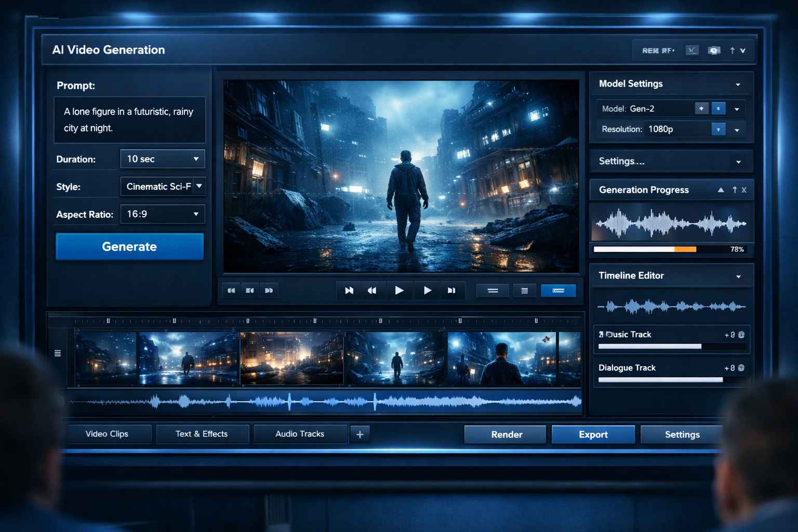The width and height of the screenshot is (798, 532).
Task: Click the 78% progress value
Action: coord(737,249)
